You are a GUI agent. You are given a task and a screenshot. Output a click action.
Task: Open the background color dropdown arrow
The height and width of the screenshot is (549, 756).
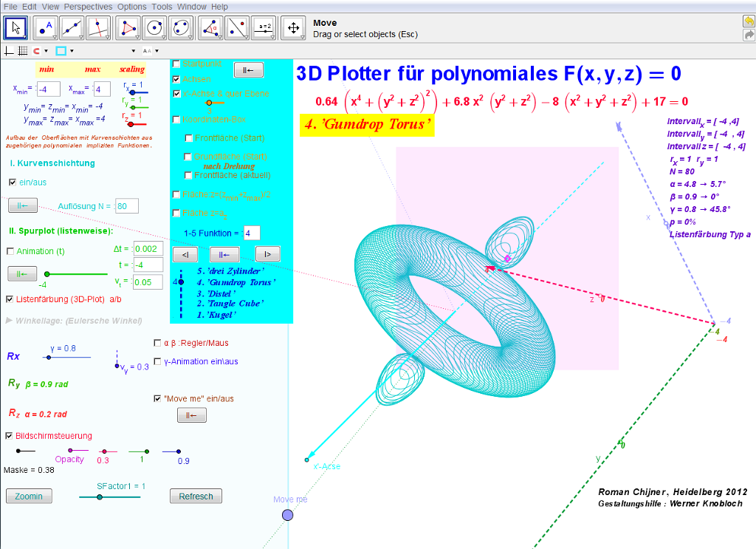click(x=72, y=51)
